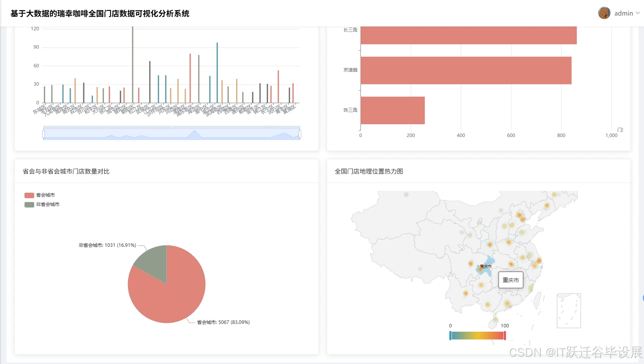Expand the admin dropdown arrow
Image resolution: width=644 pixels, height=364 pixels.
point(638,13)
